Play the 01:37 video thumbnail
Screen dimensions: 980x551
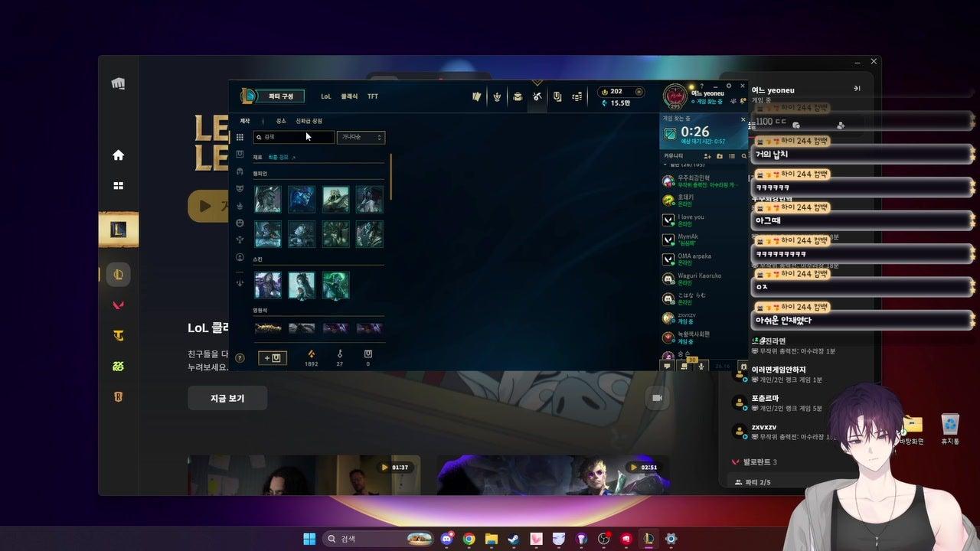tap(304, 475)
